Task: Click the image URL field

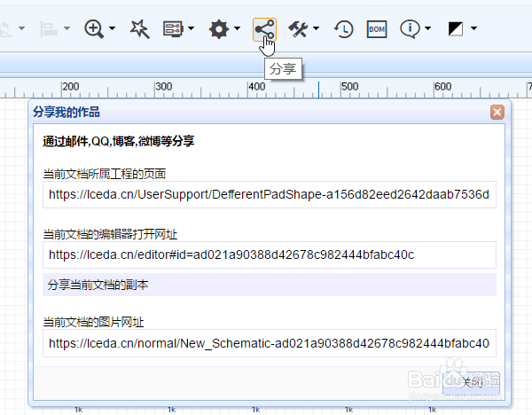Action: (x=270, y=343)
